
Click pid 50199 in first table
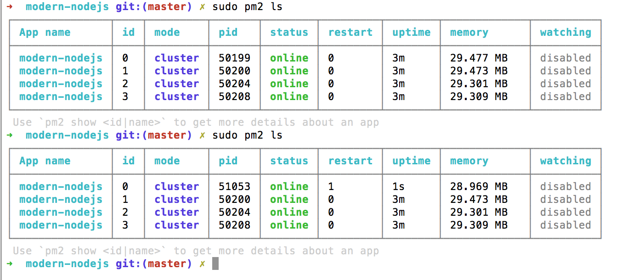click(x=235, y=58)
